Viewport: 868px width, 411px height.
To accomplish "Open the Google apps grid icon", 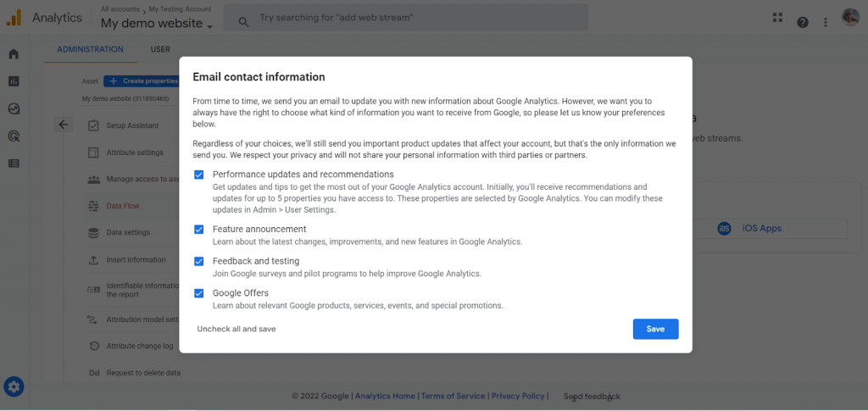I will coord(778,17).
